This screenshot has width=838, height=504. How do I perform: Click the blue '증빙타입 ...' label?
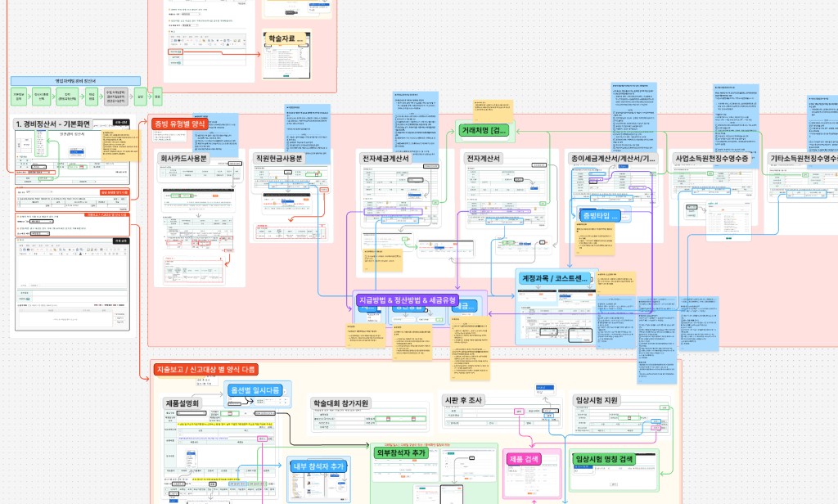click(600, 216)
